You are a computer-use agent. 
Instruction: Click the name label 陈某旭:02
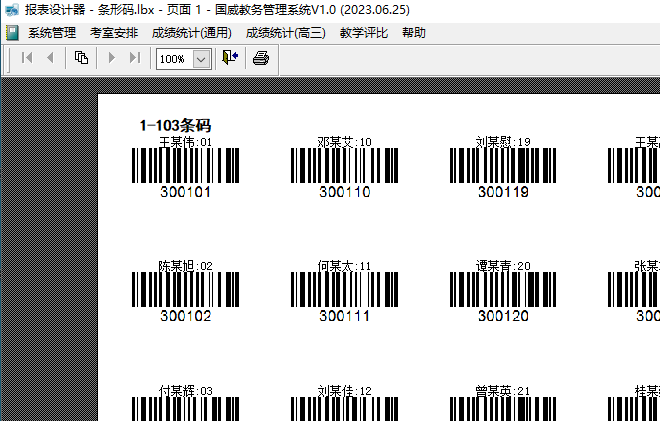(185, 266)
